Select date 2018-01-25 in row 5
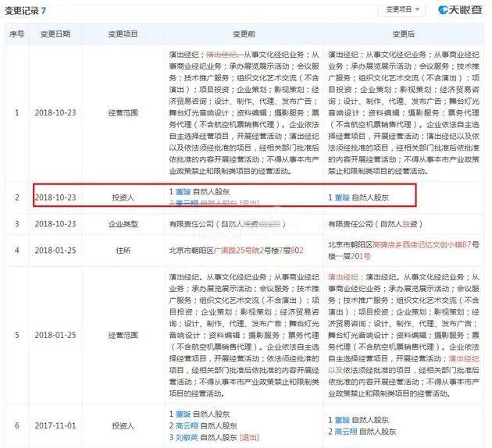The width and height of the screenshot is (492, 448). click(x=55, y=335)
